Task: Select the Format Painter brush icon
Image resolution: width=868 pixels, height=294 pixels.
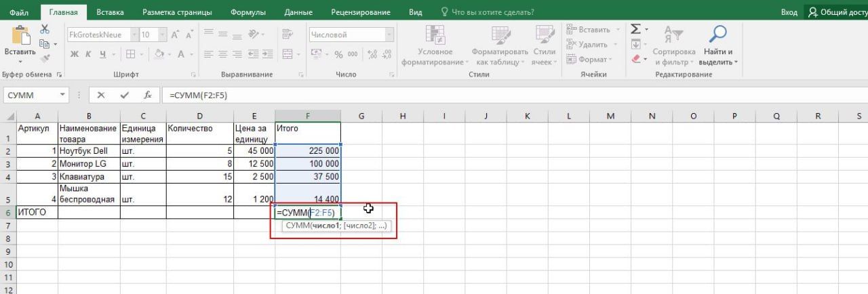Action: (45, 60)
